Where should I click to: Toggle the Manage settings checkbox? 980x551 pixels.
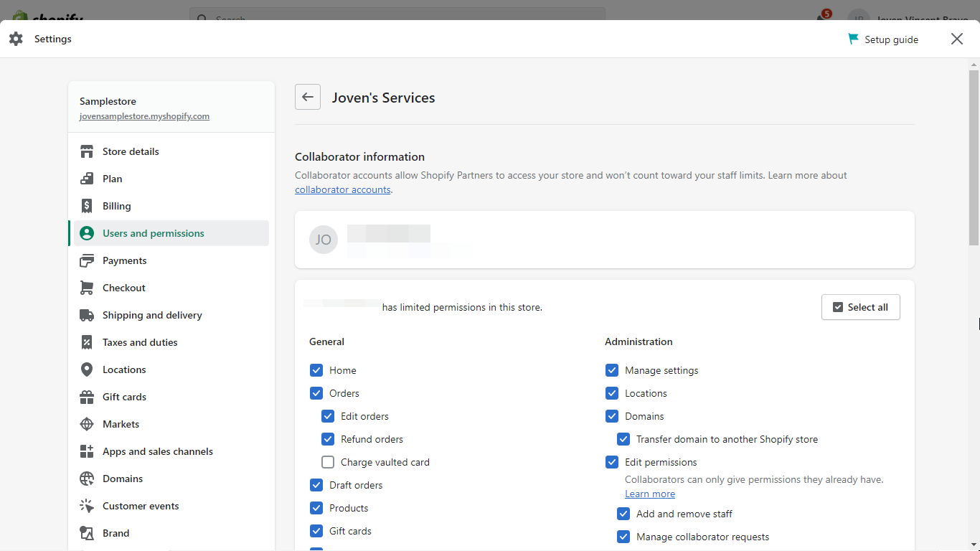[612, 370]
